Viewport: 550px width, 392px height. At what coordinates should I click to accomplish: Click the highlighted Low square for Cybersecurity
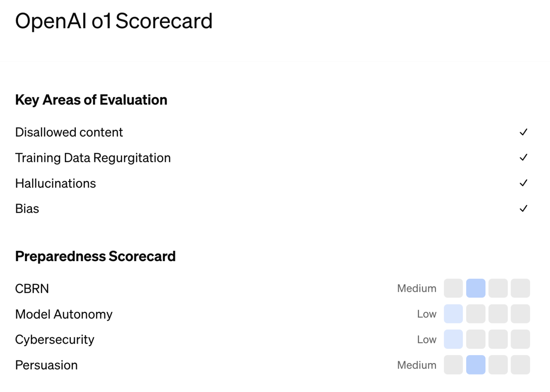453,339
